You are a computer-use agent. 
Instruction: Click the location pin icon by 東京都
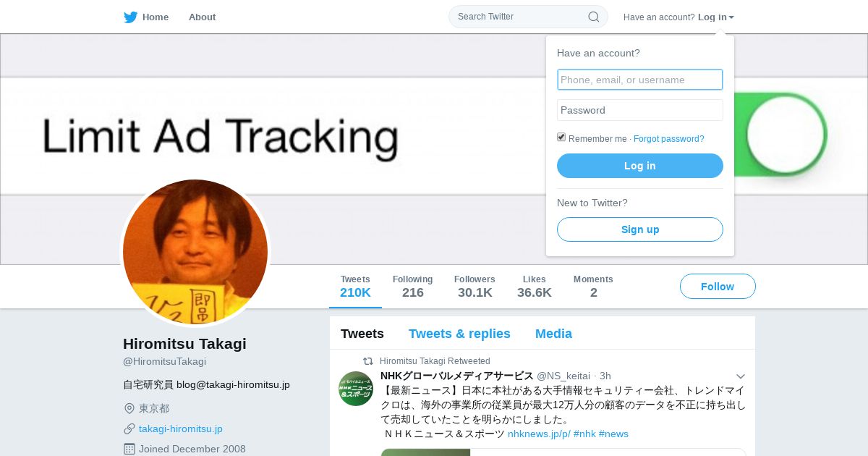129,409
